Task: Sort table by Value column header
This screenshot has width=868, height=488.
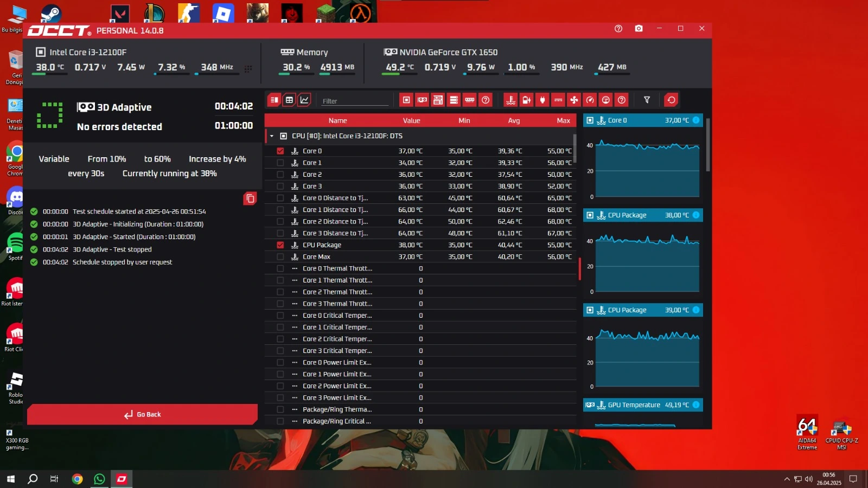Action: pyautogui.click(x=411, y=120)
